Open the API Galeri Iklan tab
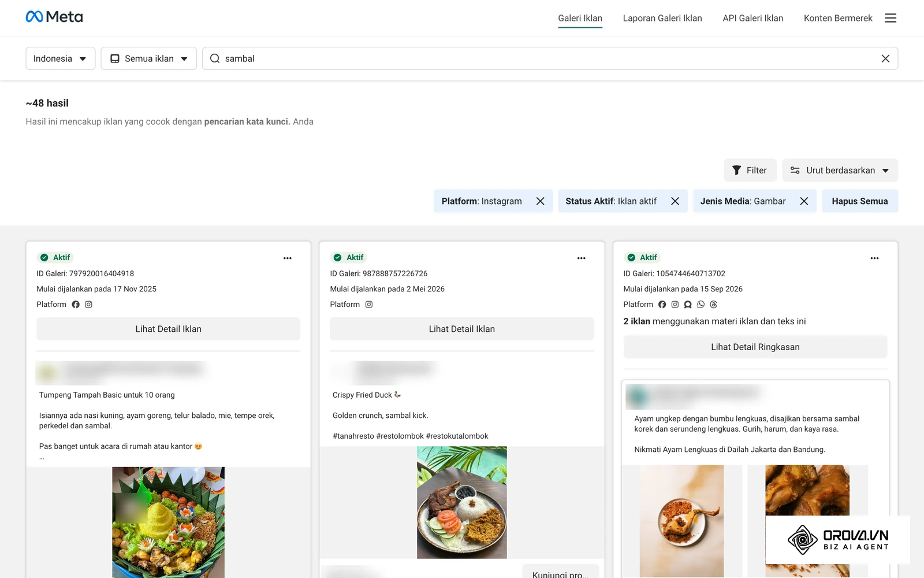The image size is (924, 578). [753, 18]
